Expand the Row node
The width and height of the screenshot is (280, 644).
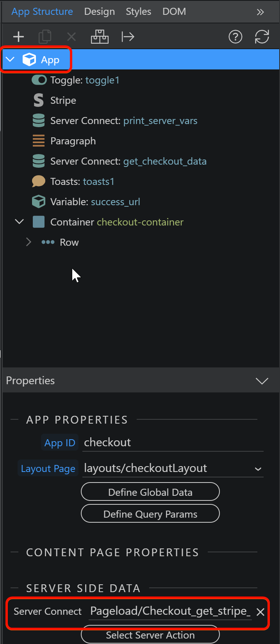(29, 242)
